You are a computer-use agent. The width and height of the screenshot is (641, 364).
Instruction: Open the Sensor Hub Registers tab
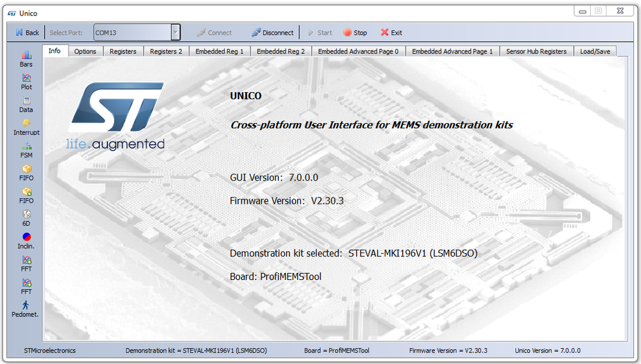pos(536,51)
